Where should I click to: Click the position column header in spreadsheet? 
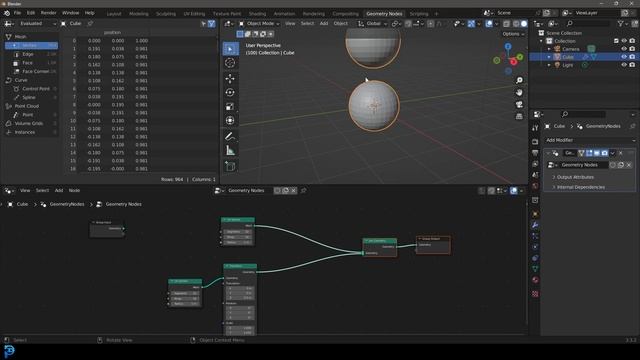click(x=112, y=32)
